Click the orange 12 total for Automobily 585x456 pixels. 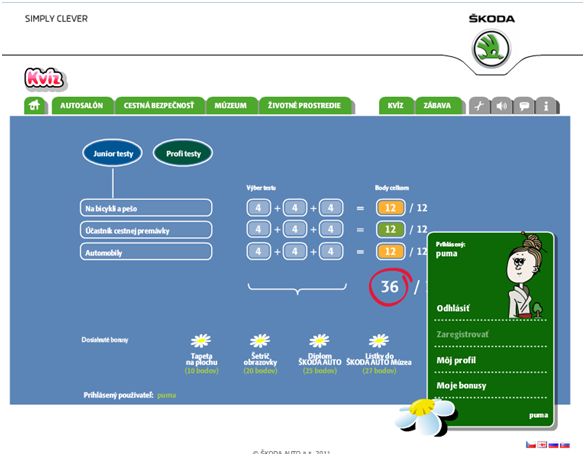(390, 251)
